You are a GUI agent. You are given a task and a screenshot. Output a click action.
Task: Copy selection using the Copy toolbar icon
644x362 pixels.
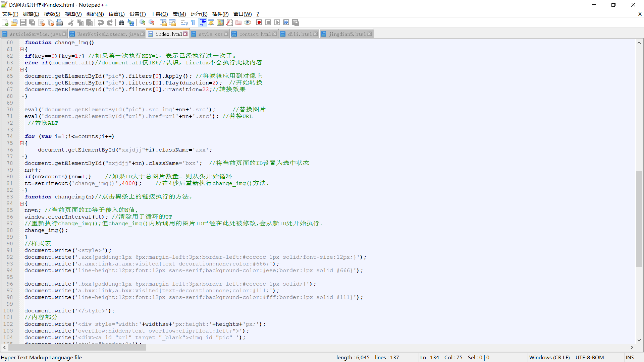click(x=80, y=22)
